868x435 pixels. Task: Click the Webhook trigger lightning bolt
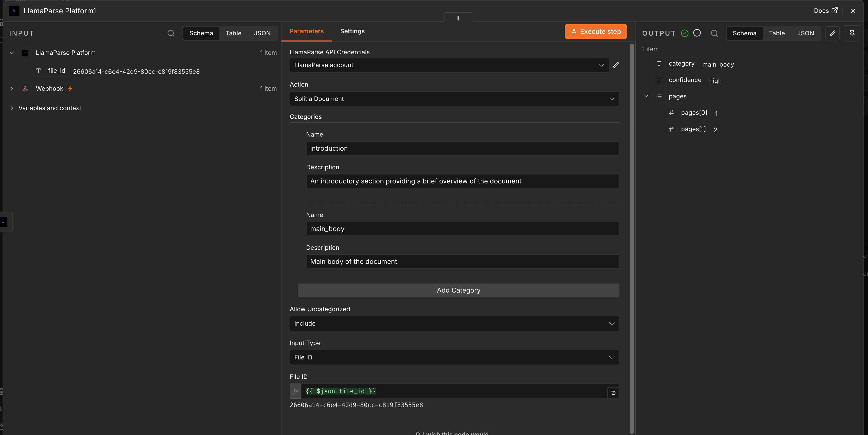tap(70, 89)
